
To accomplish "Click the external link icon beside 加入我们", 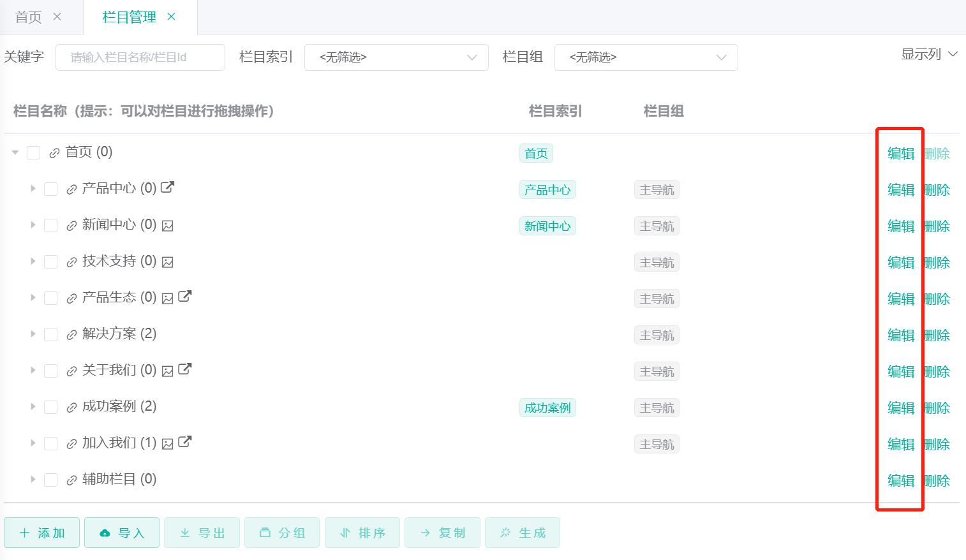I will click(x=184, y=442).
